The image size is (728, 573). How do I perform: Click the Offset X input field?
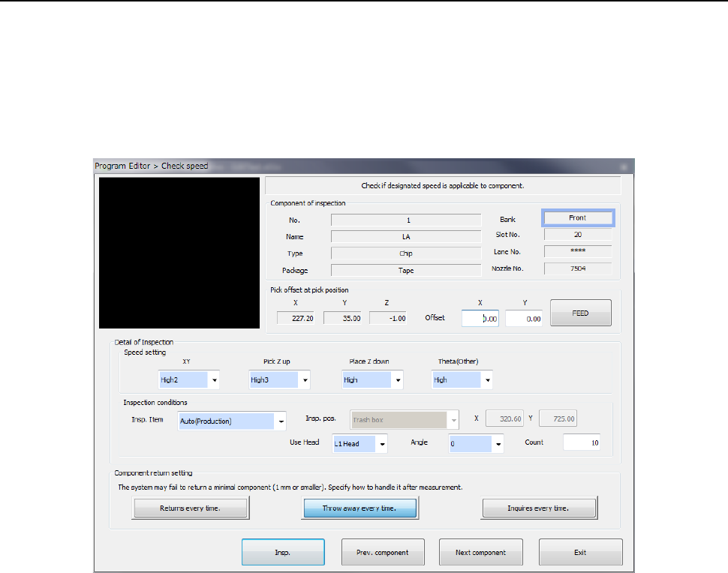point(480,319)
